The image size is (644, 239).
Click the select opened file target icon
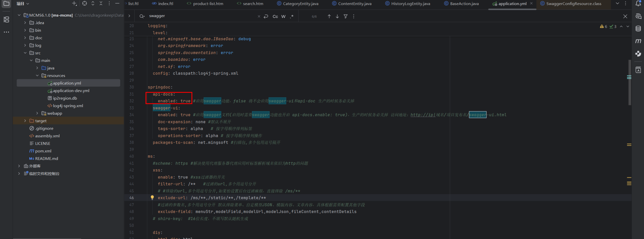(x=85, y=4)
